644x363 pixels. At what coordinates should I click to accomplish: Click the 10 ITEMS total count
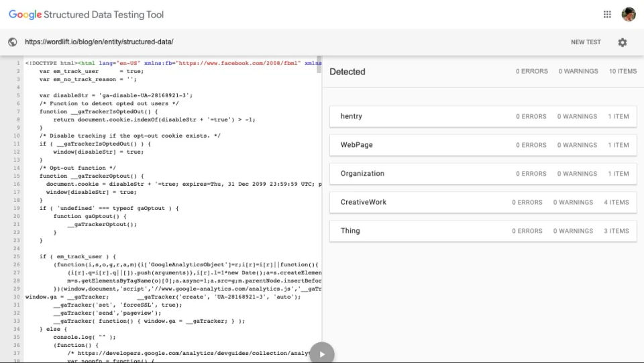click(623, 71)
